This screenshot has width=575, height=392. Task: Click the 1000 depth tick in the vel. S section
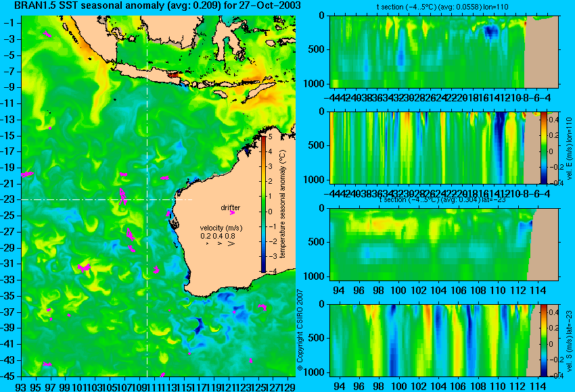tap(314, 372)
